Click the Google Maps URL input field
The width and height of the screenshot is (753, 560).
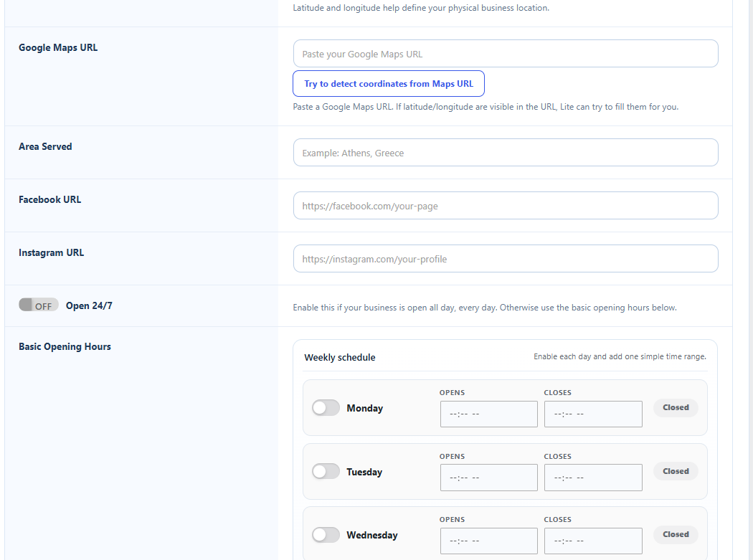[x=506, y=54]
